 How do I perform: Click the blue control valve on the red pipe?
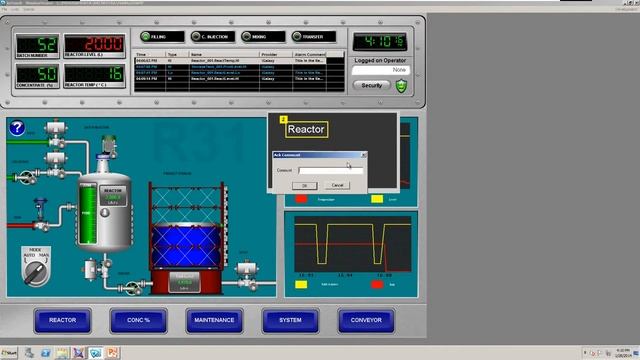click(x=40, y=215)
